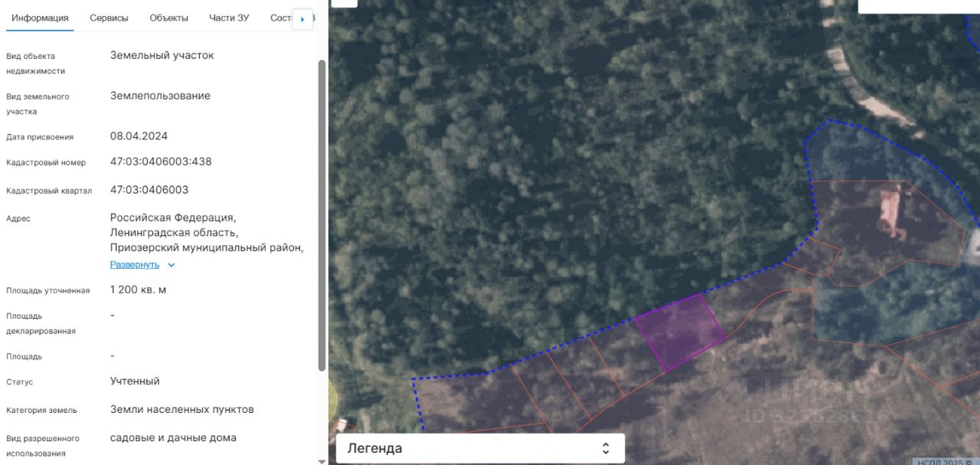The height and width of the screenshot is (465, 980).
Task: Click the area value 1 200 кв. м
Action: tap(138, 290)
